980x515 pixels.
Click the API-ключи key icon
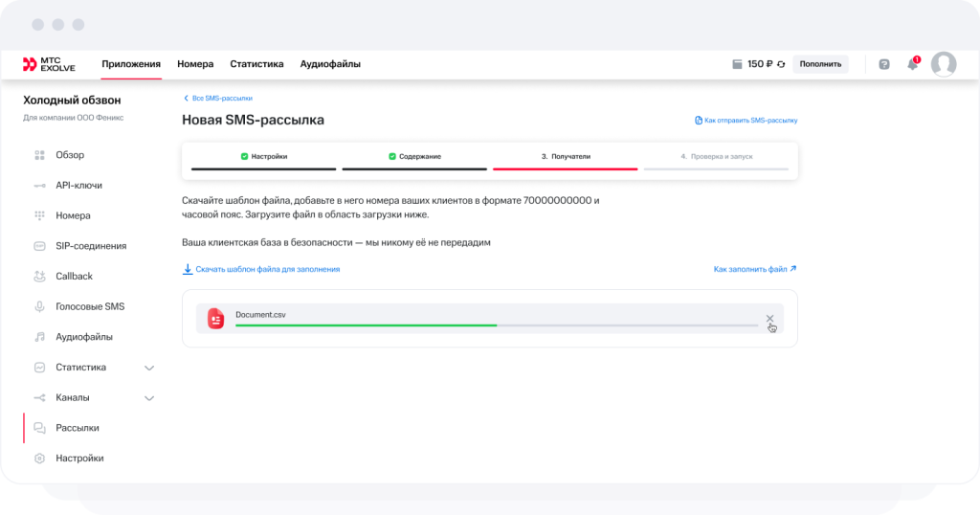pos(39,186)
